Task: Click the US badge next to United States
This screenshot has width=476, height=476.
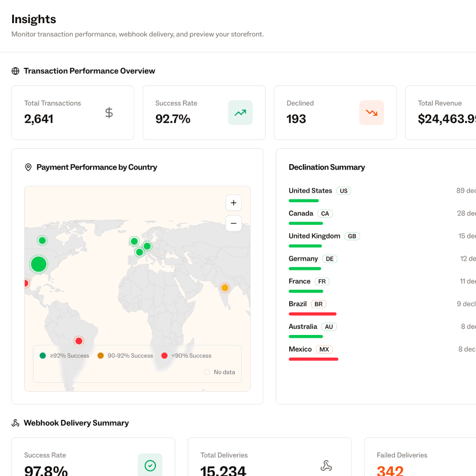Action: (343, 191)
